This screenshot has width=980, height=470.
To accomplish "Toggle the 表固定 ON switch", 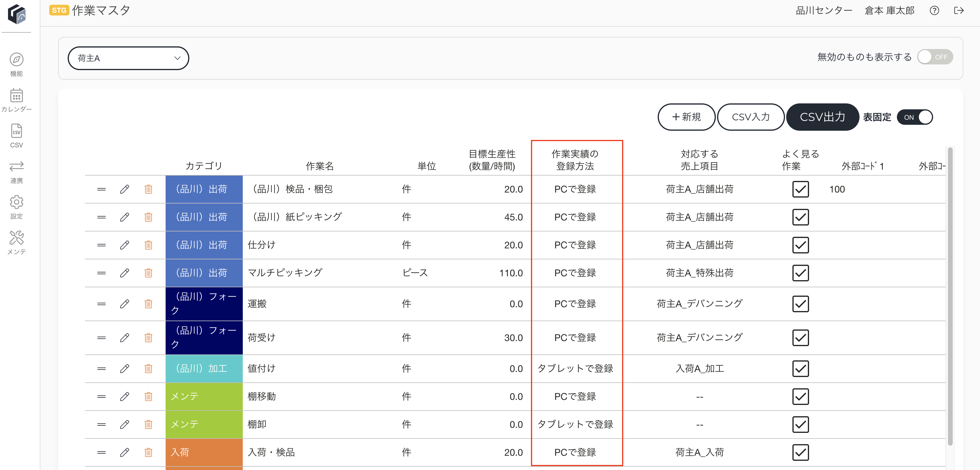I will 915,117.
